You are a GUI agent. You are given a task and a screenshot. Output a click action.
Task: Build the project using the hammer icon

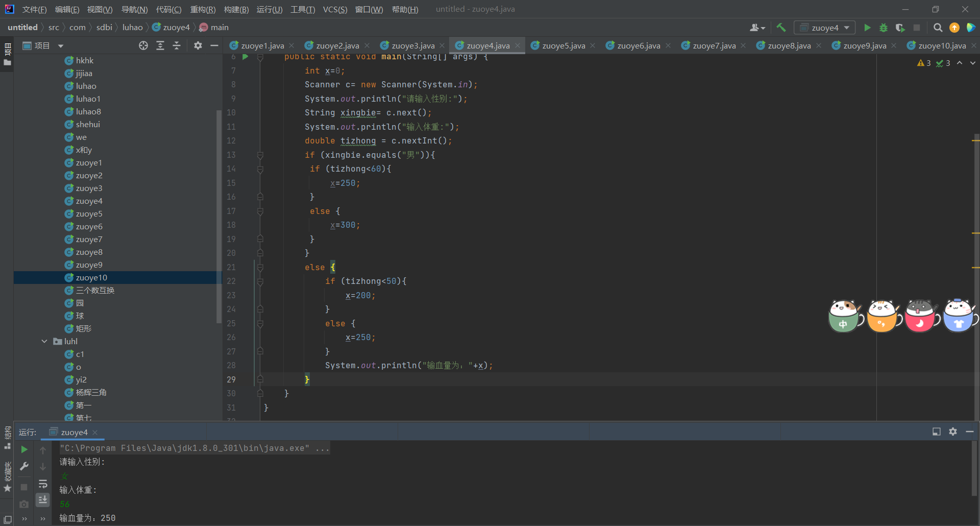(x=781, y=28)
